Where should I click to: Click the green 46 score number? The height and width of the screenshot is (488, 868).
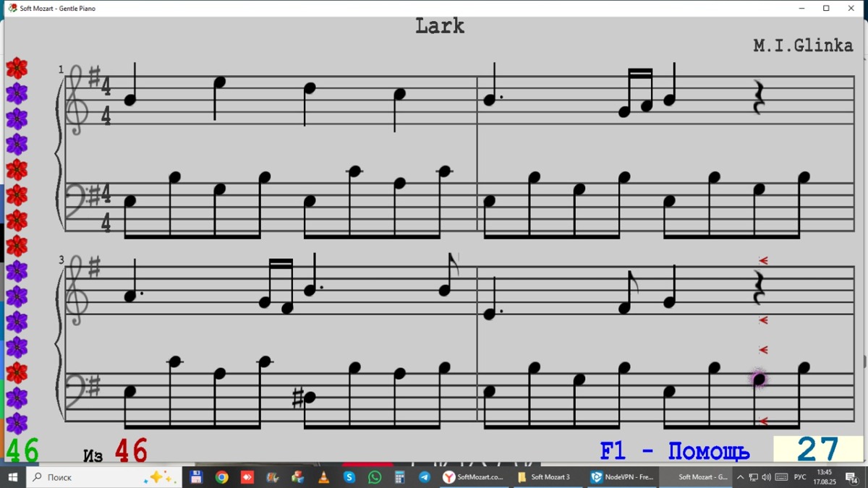pyautogui.click(x=22, y=451)
